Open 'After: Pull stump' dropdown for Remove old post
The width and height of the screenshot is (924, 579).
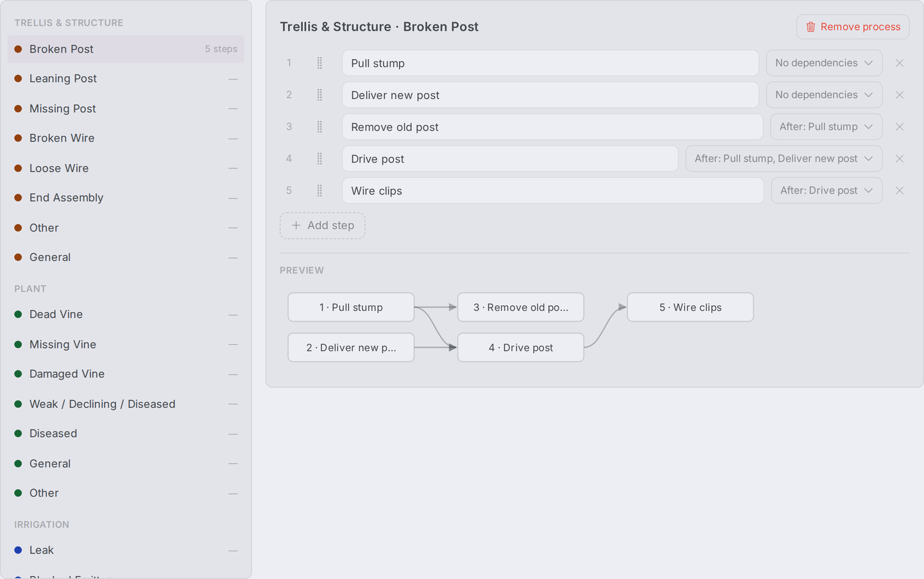pyautogui.click(x=826, y=127)
